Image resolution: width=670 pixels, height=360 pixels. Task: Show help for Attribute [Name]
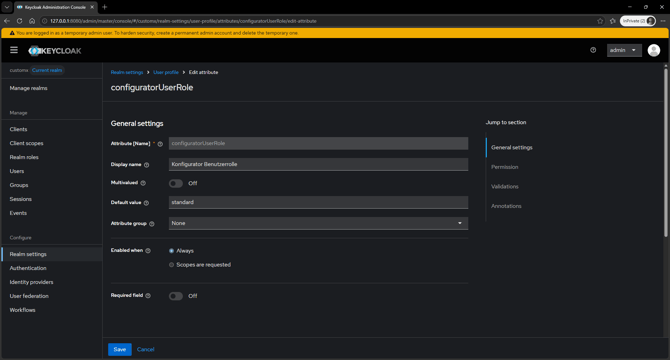click(160, 144)
